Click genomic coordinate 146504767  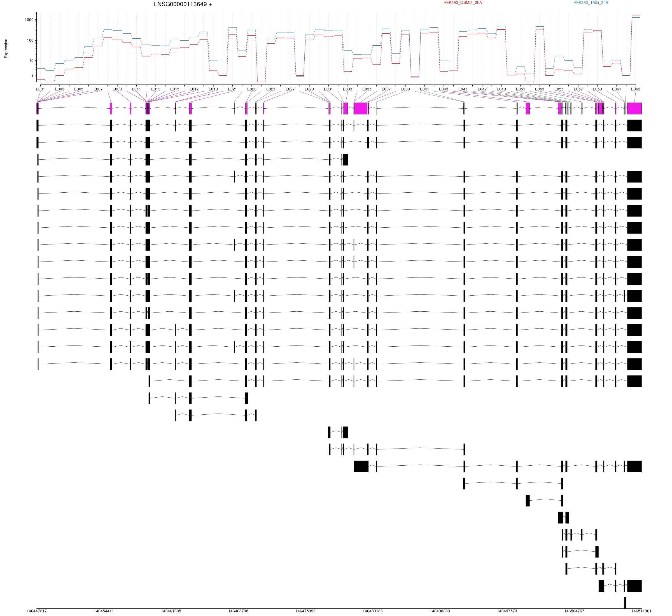coord(574,611)
